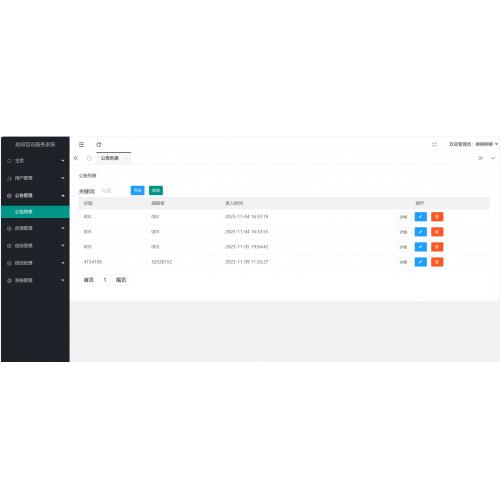
Task: Open details link for the 16:33:55 row
Action: [x=403, y=232]
